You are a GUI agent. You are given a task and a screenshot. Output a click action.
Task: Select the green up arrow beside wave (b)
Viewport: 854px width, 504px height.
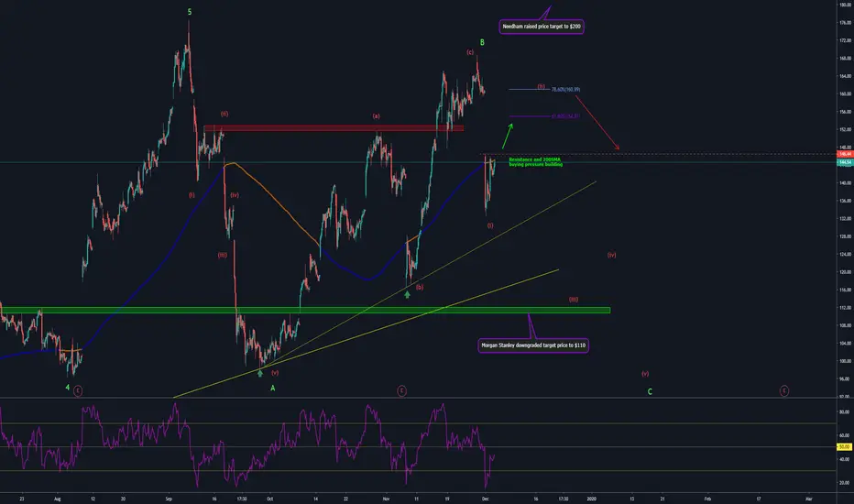pos(408,295)
